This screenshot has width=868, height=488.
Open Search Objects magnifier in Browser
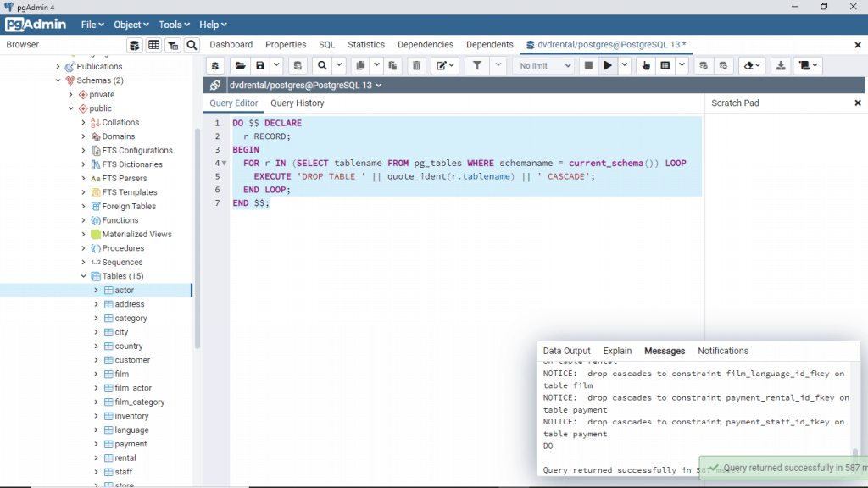tap(192, 46)
